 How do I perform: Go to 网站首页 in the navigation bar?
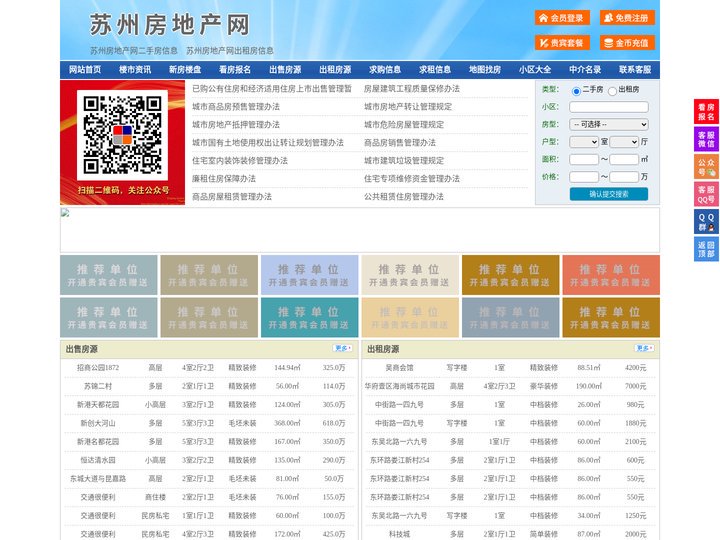(x=85, y=70)
